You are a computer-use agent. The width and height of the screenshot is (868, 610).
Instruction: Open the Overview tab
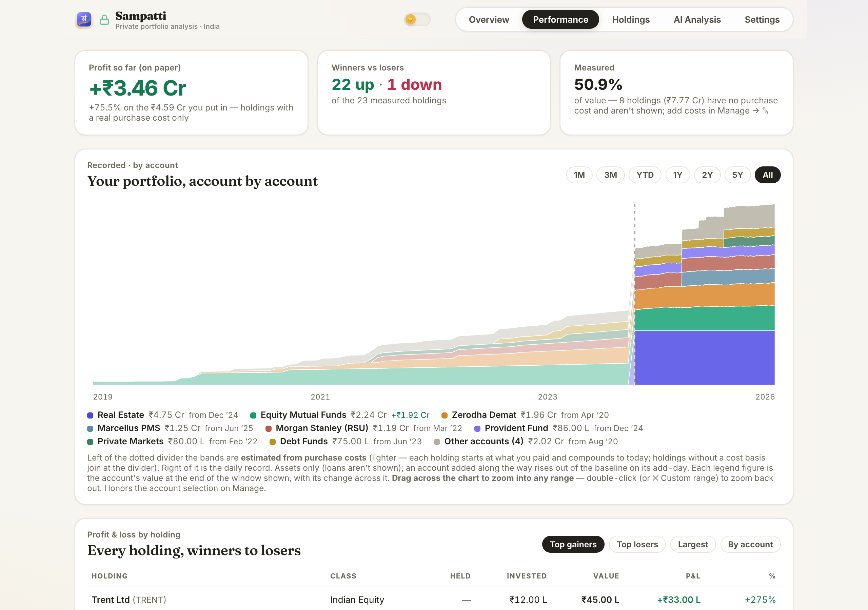pyautogui.click(x=489, y=19)
